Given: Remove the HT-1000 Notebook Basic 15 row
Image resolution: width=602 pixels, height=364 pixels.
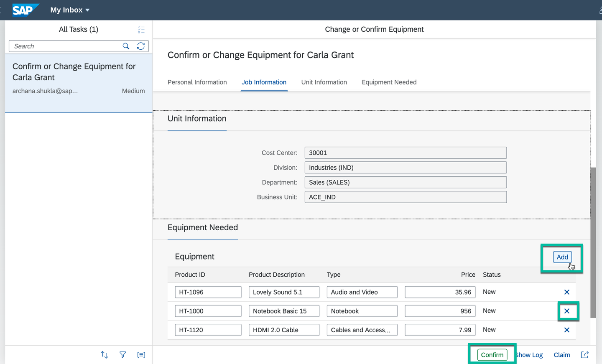Looking at the screenshot, I should [567, 311].
